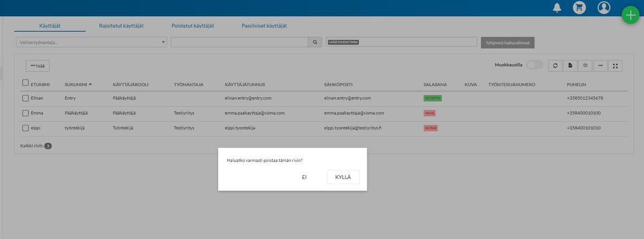Click the Puhelin column header

tap(577, 85)
